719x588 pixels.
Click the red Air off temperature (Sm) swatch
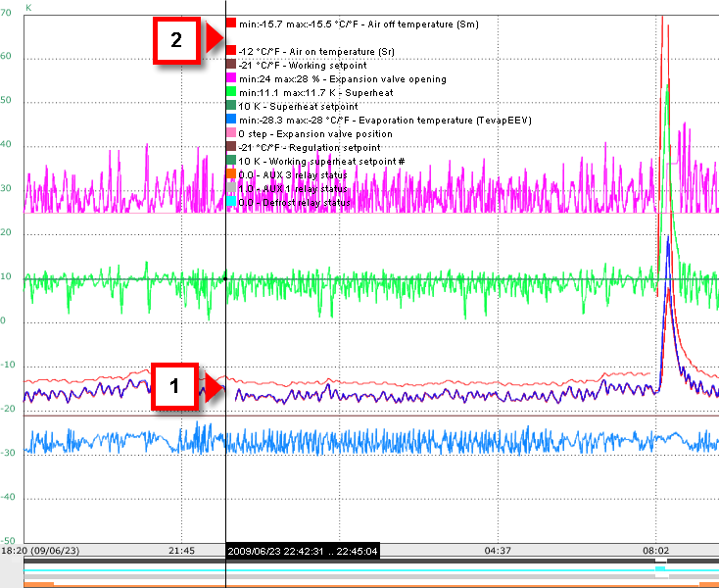coord(231,23)
